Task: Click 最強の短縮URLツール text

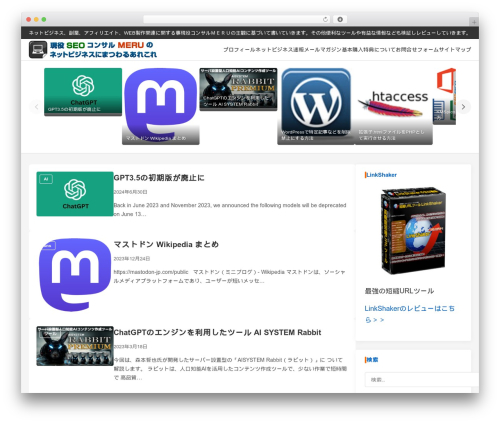Action: tap(399, 291)
